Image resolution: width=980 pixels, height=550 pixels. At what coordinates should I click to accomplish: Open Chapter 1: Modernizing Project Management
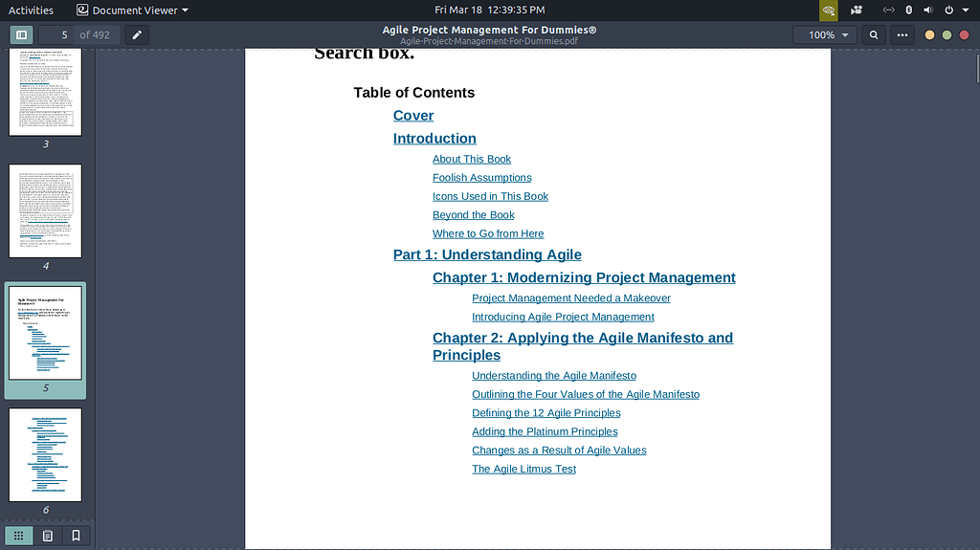point(584,278)
